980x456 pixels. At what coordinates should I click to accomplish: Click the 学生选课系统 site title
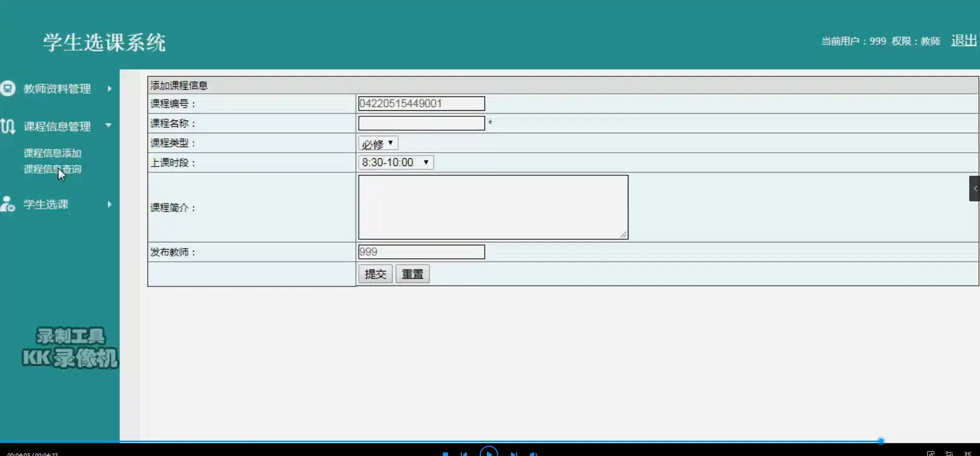pyautogui.click(x=104, y=43)
